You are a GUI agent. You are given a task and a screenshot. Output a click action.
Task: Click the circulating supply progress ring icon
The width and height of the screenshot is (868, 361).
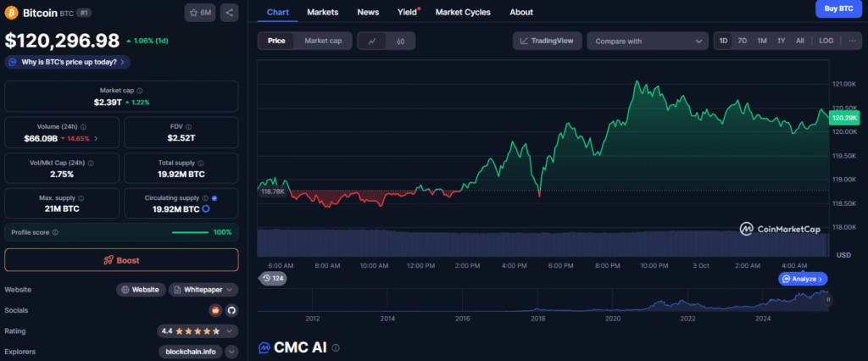click(x=206, y=209)
